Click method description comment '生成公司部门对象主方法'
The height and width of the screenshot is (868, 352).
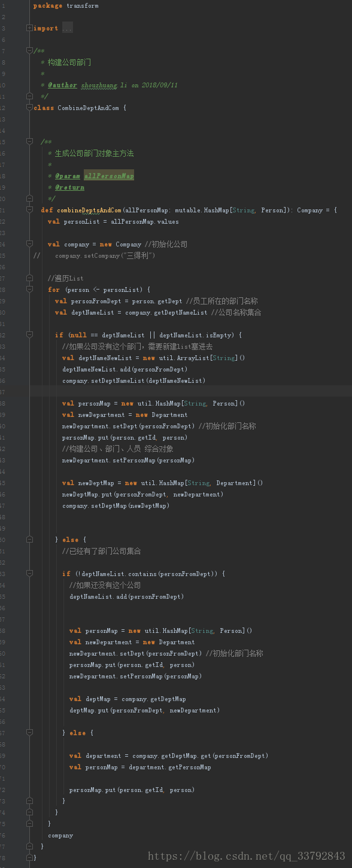(95, 153)
